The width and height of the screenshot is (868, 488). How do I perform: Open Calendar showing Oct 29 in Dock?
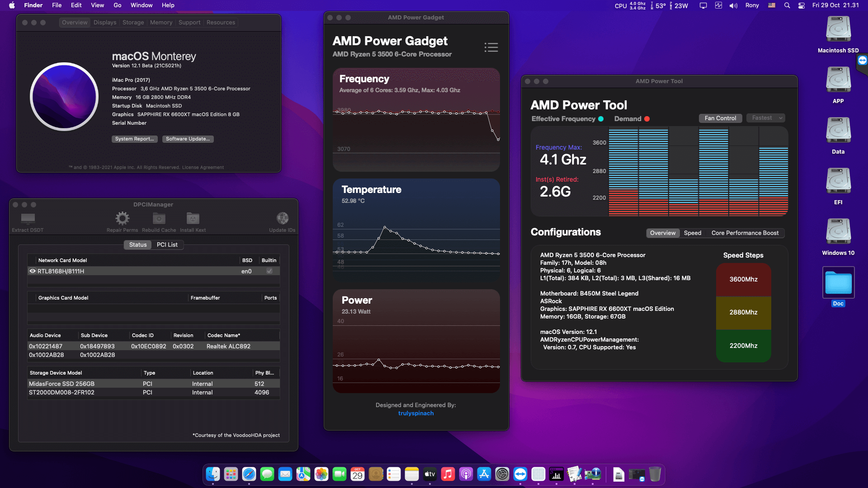358,474
